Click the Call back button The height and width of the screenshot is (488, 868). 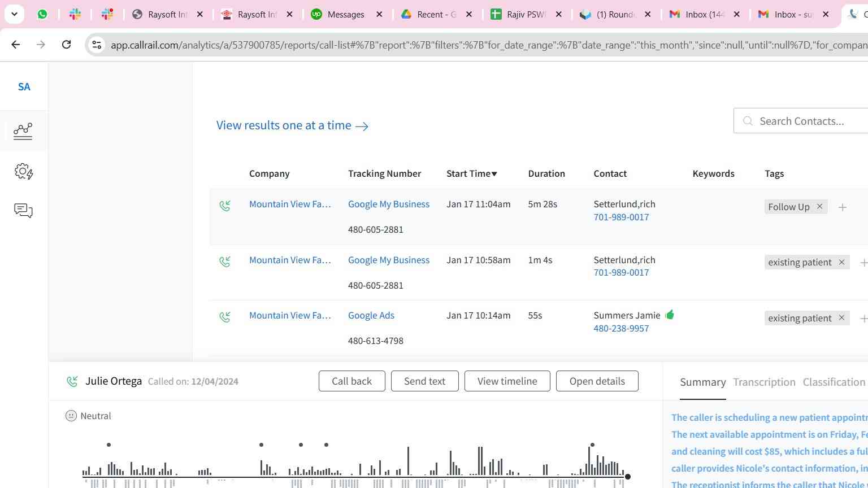(352, 381)
